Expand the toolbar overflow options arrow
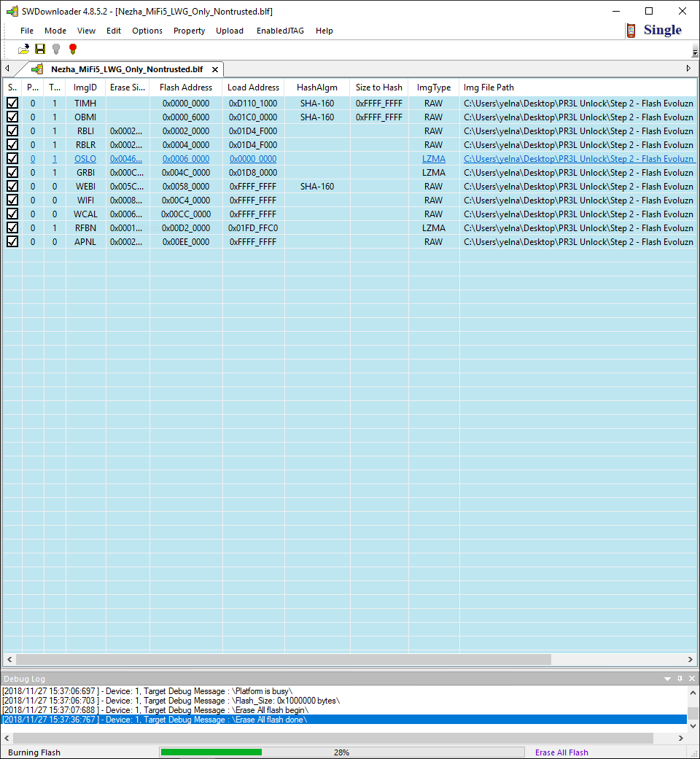700x759 pixels. pyautogui.click(x=694, y=51)
